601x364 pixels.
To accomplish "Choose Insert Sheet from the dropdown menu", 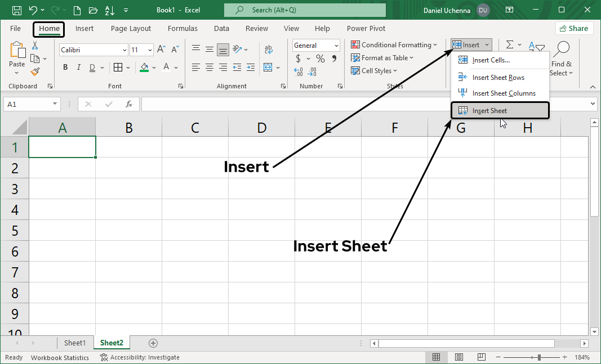I will (491, 110).
